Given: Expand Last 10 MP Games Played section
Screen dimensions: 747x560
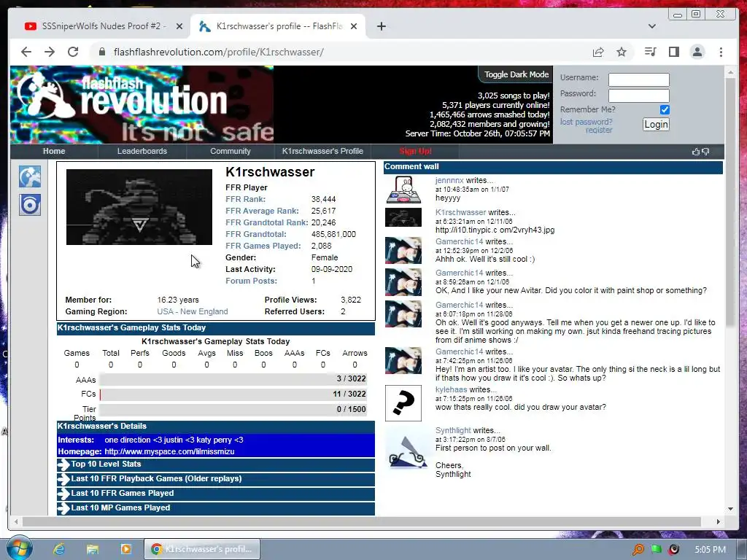Looking at the screenshot, I should (x=216, y=508).
